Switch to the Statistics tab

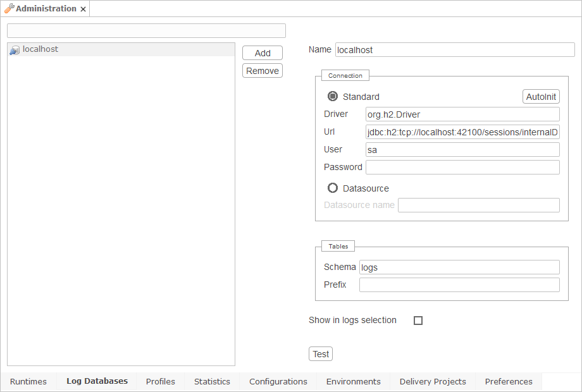pyautogui.click(x=212, y=381)
